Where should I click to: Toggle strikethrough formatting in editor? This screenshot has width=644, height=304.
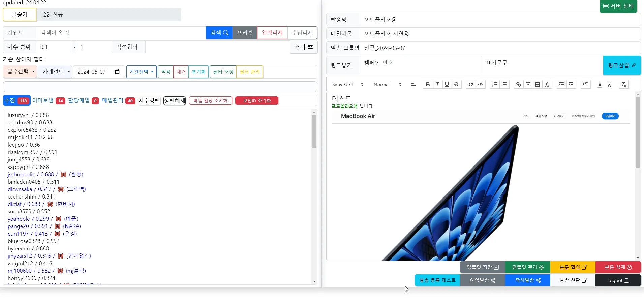point(456,85)
